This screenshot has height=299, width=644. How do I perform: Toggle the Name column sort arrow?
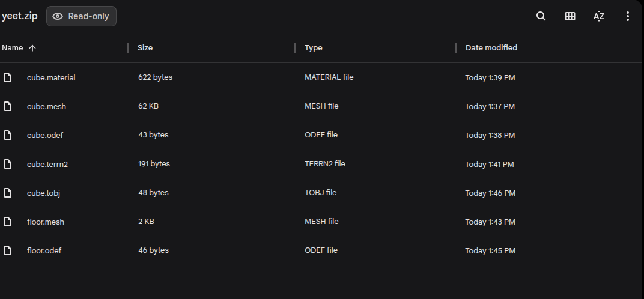[x=32, y=48]
